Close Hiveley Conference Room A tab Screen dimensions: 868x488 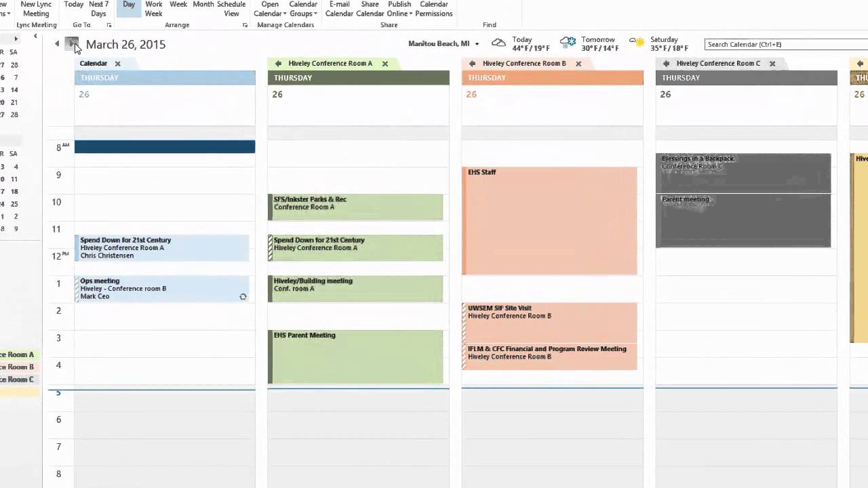pos(385,64)
